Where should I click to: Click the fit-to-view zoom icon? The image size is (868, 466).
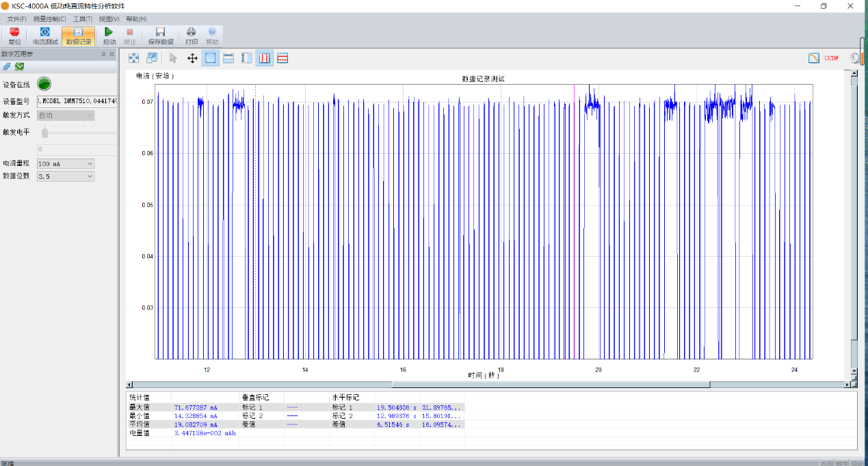[x=134, y=58]
